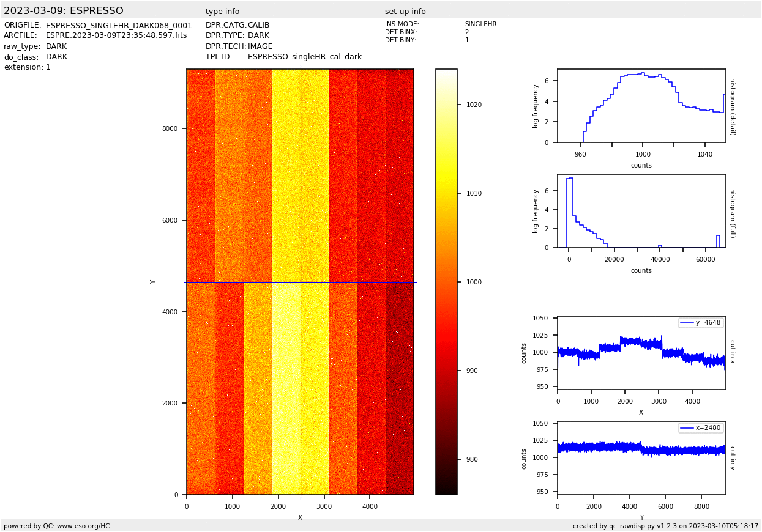Click the x=2480 legend entry
The image size is (762, 532).
(701, 428)
